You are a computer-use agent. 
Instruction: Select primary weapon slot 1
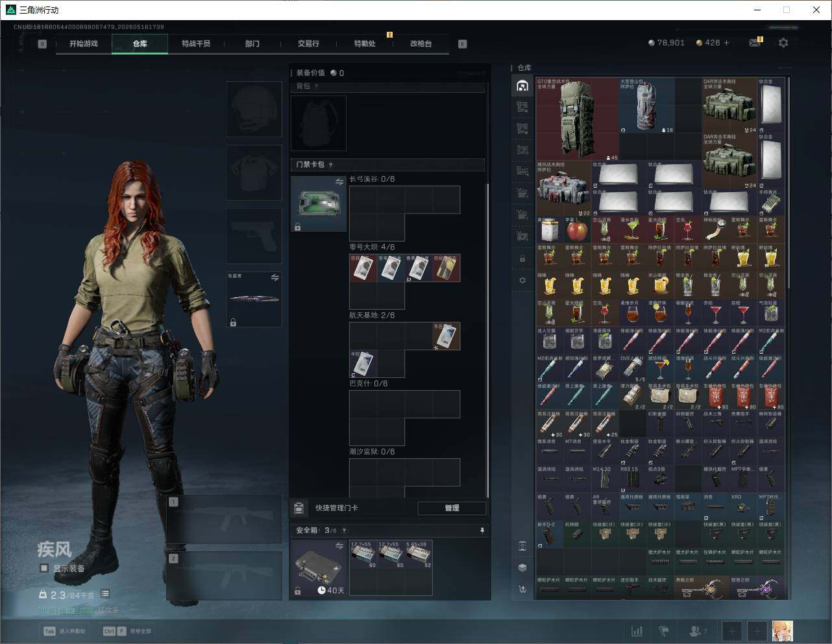pyautogui.click(x=225, y=519)
